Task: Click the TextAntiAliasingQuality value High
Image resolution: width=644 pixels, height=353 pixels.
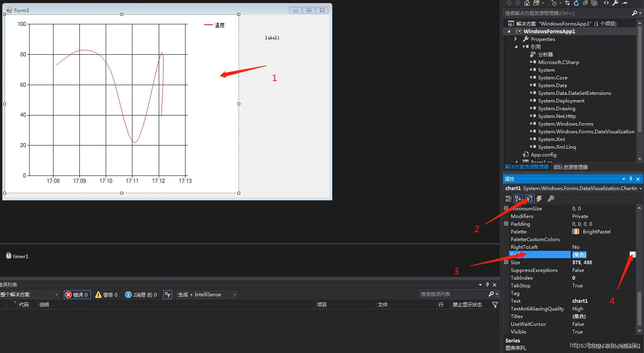Action: point(578,308)
